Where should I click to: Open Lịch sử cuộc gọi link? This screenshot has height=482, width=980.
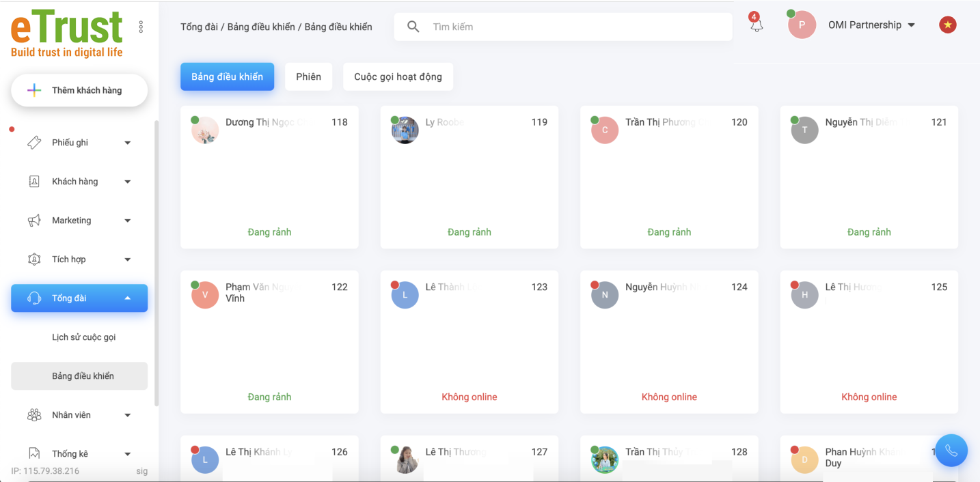84,337
